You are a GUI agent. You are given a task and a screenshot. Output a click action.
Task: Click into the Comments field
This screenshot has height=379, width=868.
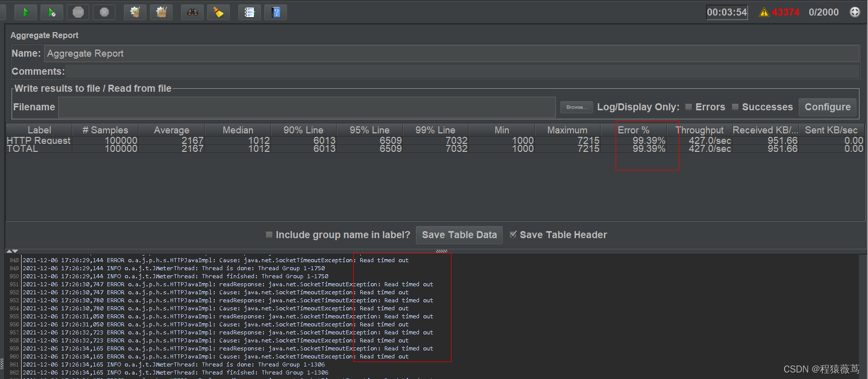click(x=463, y=71)
